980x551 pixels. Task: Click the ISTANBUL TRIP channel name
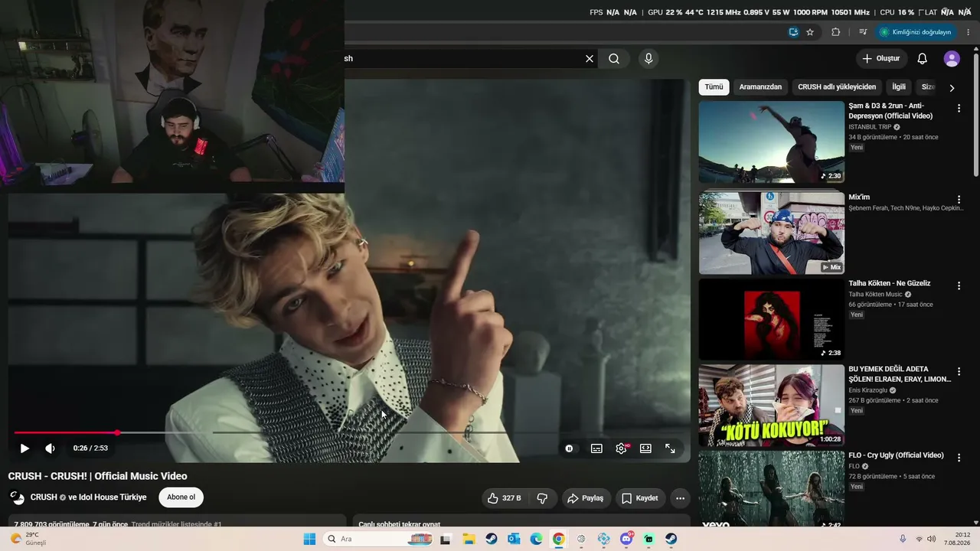point(870,127)
